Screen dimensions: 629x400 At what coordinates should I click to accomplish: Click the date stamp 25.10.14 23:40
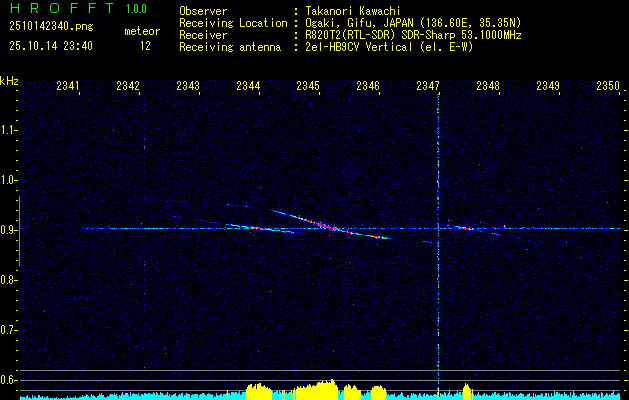click(51, 46)
